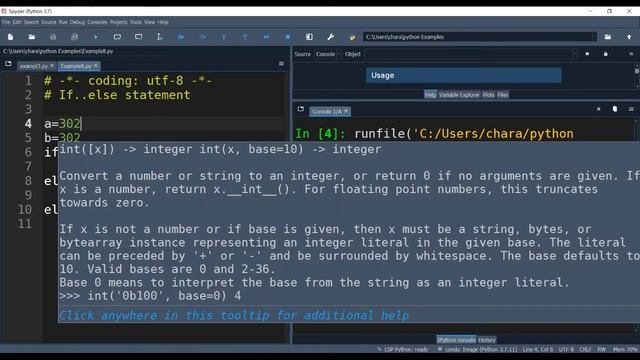The width and height of the screenshot is (640, 360).
Task: Close the first .py editor tab
Action: click(52, 66)
